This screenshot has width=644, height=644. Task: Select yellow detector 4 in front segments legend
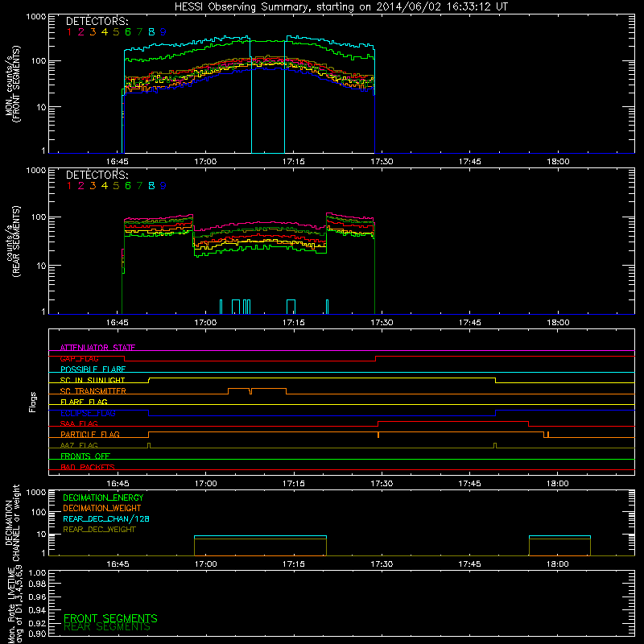tap(105, 32)
